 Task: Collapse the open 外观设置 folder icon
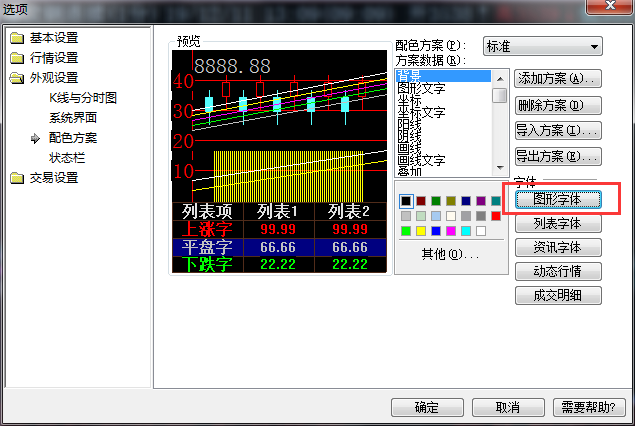pos(16,78)
